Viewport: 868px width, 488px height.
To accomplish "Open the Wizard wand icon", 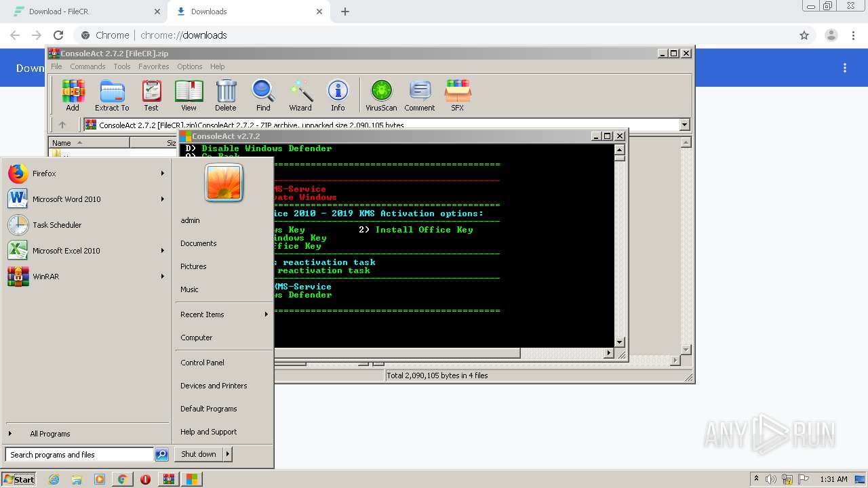I will pyautogui.click(x=300, y=95).
